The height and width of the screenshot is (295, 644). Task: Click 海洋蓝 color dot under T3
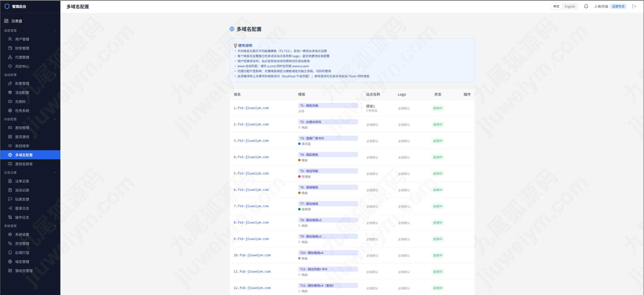point(299,144)
